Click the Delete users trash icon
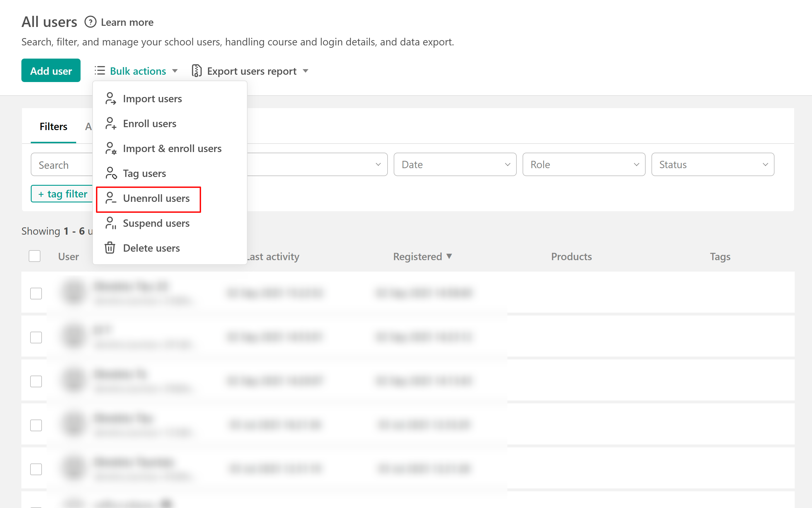 pyautogui.click(x=110, y=248)
